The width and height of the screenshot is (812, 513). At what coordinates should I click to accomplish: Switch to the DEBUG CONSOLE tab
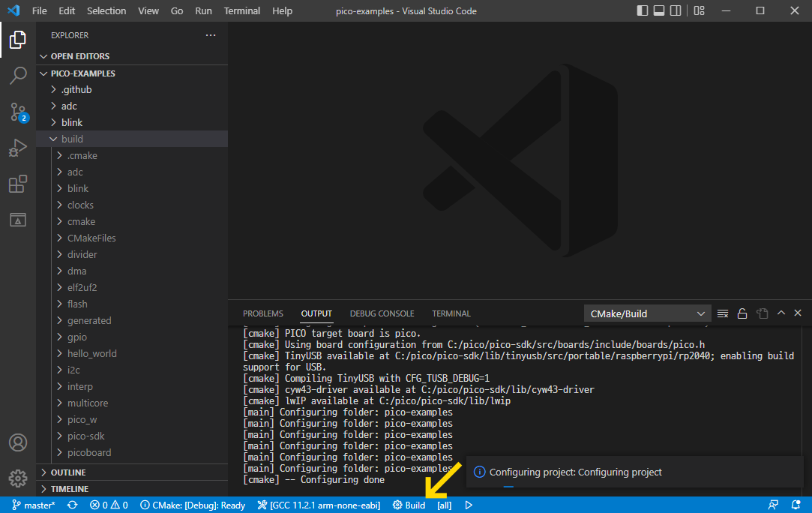(382, 313)
